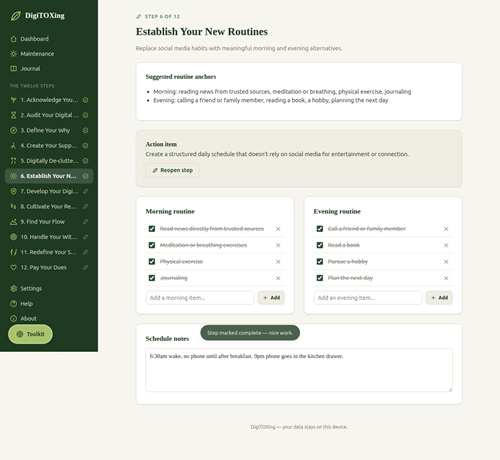This screenshot has width=500, height=460.
Task: Click the About info icon
Action: (13, 319)
